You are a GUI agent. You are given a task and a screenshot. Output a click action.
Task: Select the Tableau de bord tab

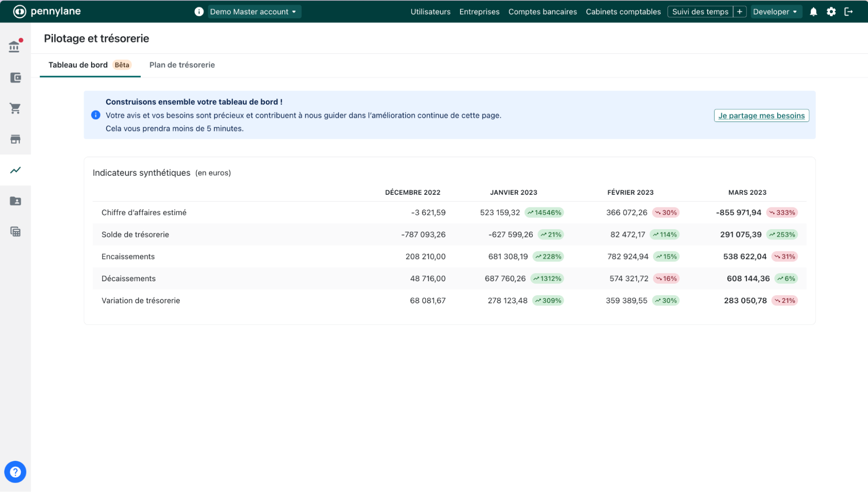pyautogui.click(x=90, y=65)
